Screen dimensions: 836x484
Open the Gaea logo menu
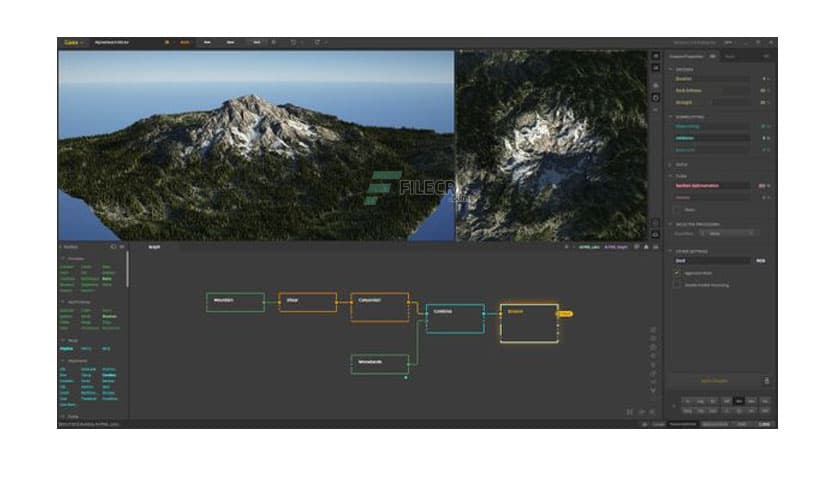[x=71, y=43]
